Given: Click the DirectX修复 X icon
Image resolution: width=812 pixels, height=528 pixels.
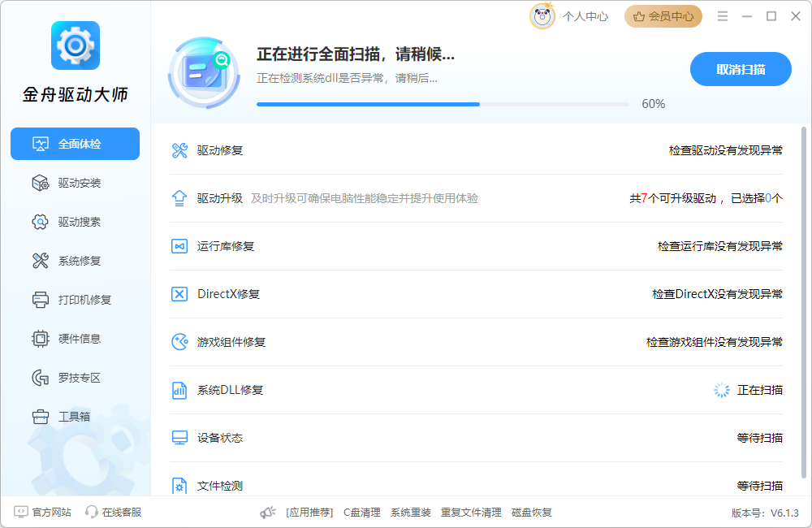Looking at the screenshot, I should 179,294.
